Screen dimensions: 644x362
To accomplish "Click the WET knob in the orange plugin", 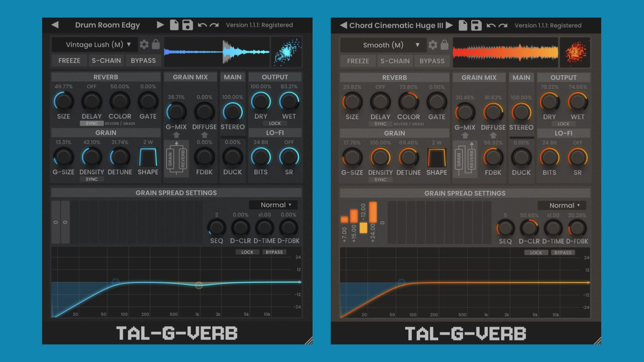I will [577, 102].
